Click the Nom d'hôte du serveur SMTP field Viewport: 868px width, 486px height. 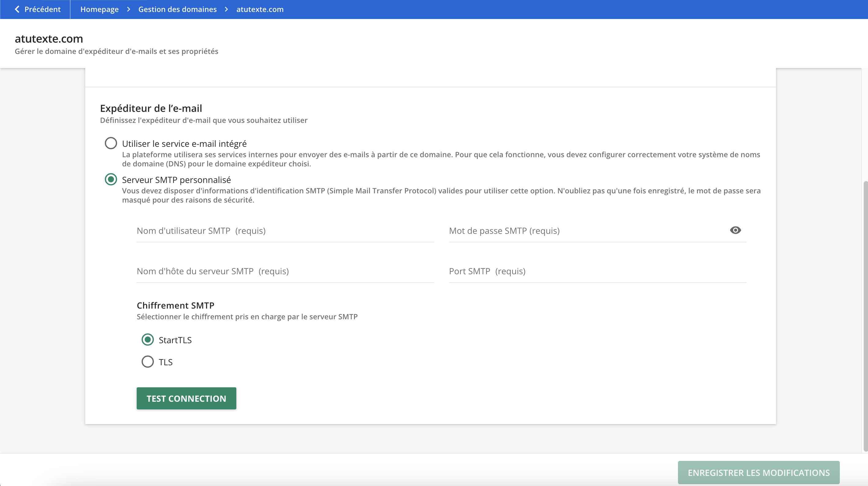pos(285,271)
